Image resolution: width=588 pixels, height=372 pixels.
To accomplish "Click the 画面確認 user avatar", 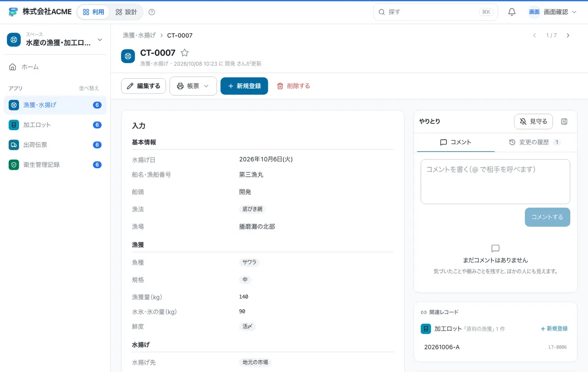I will pyautogui.click(x=534, y=12).
